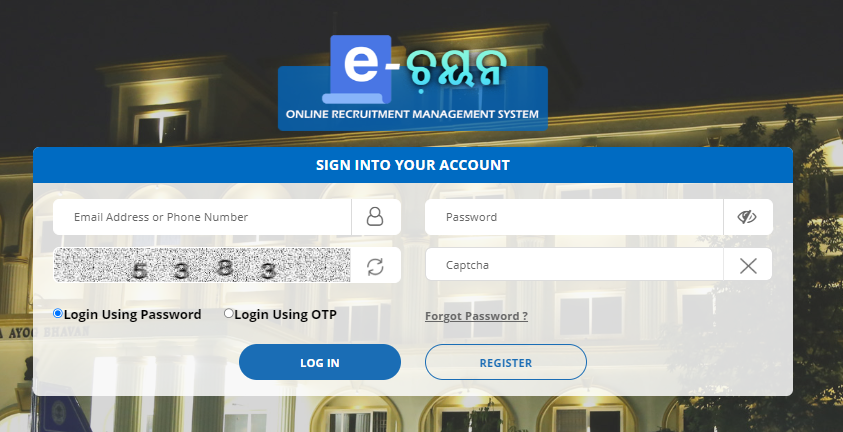Refresh the captcha image
Screen dimensions: 843x432
[375, 267]
